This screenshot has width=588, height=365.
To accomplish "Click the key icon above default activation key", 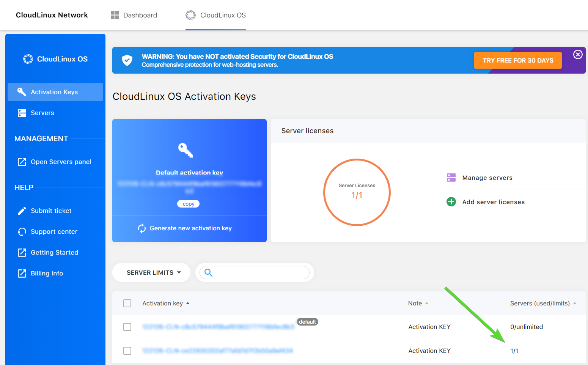I will pyautogui.click(x=186, y=150).
